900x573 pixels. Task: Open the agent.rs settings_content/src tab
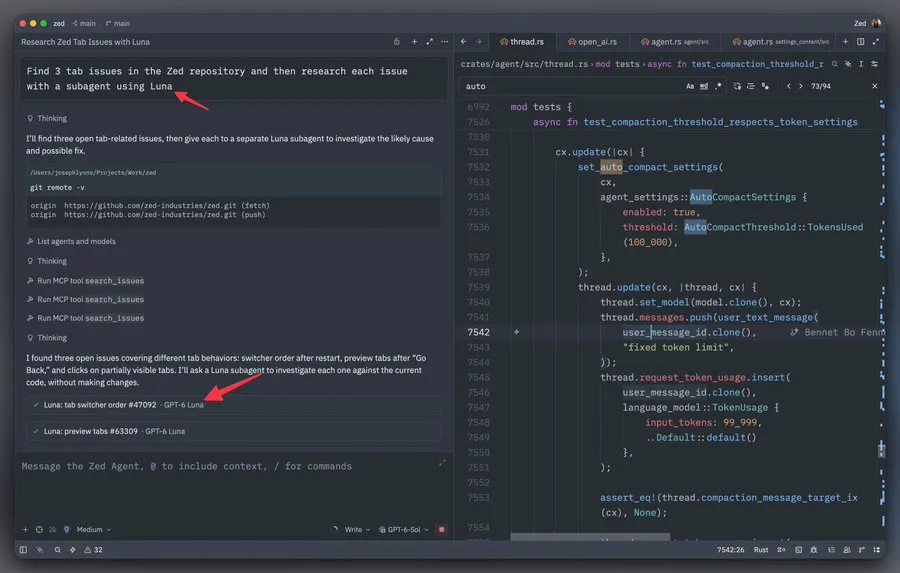click(781, 42)
